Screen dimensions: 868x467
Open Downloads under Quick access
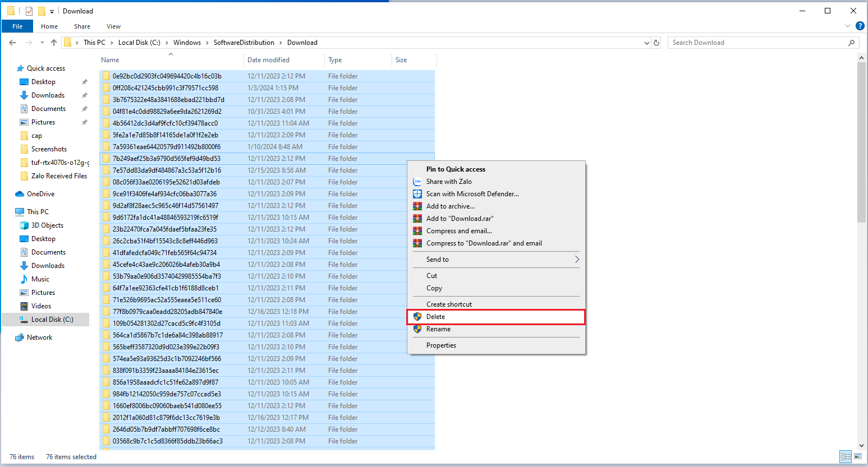click(48, 95)
